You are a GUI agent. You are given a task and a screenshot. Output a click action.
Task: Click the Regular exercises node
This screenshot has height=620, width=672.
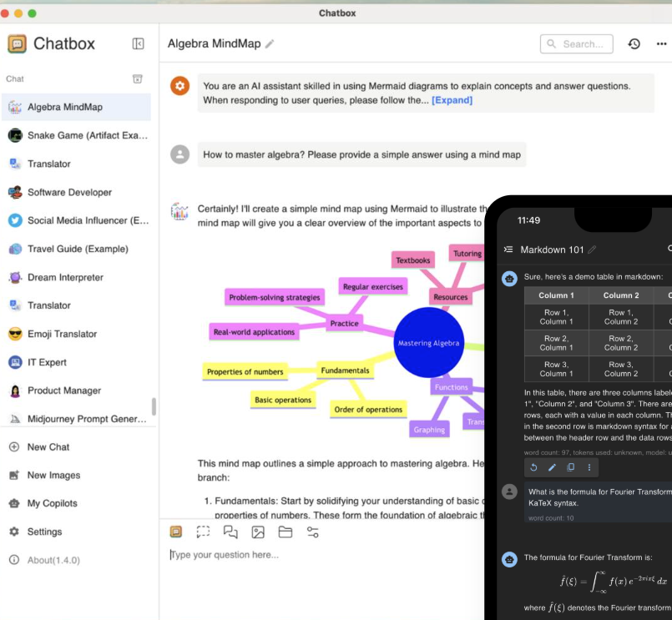(x=373, y=286)
